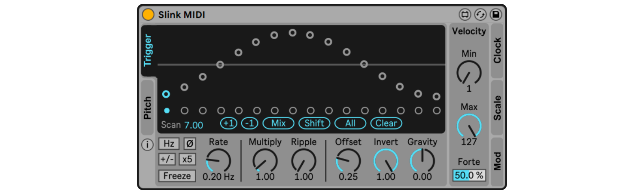
Task: Click the Slink MIDI device title
Action: tap(182, 15)
